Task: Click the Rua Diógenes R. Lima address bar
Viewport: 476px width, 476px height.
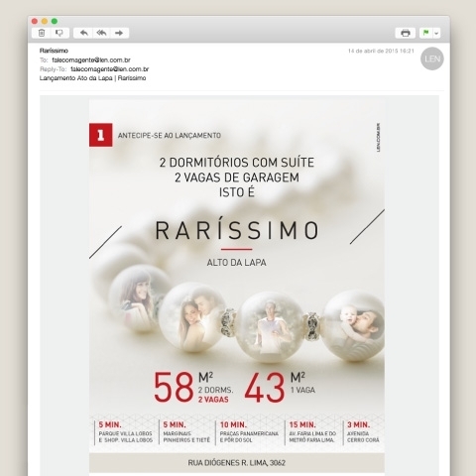Action: [x=237, y=463]
